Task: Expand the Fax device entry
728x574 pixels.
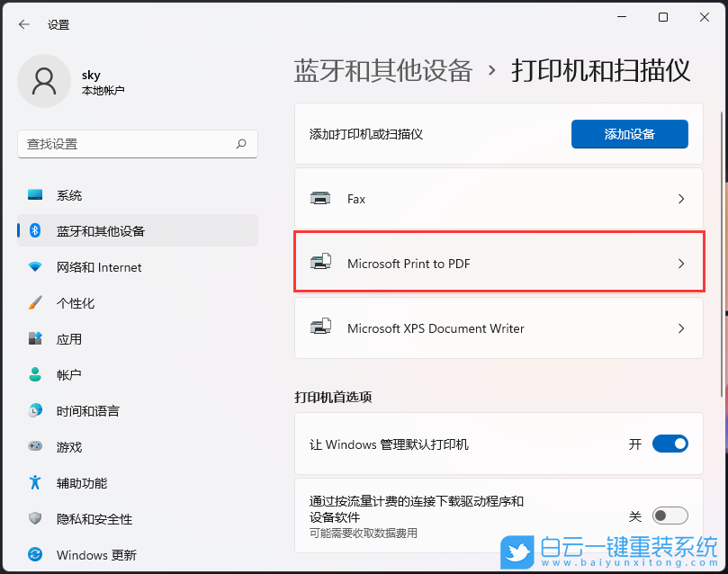Action: coord(681,199)
